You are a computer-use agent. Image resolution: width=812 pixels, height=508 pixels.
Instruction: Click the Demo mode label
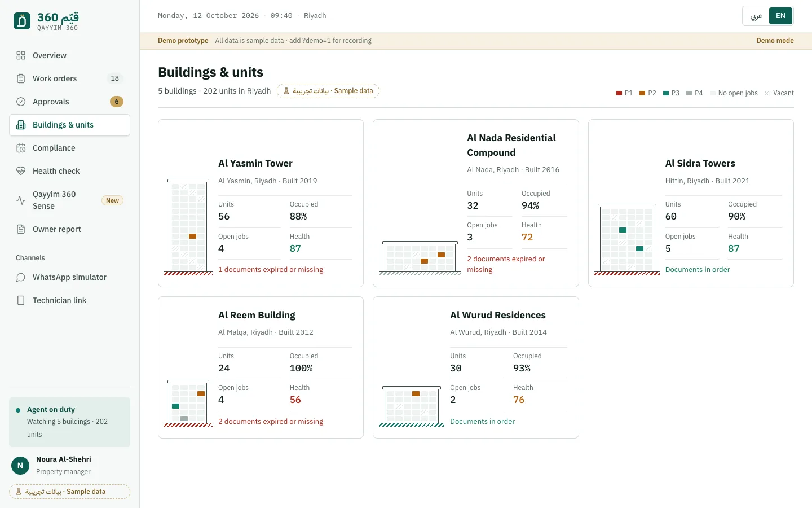[x=775, y=41]
